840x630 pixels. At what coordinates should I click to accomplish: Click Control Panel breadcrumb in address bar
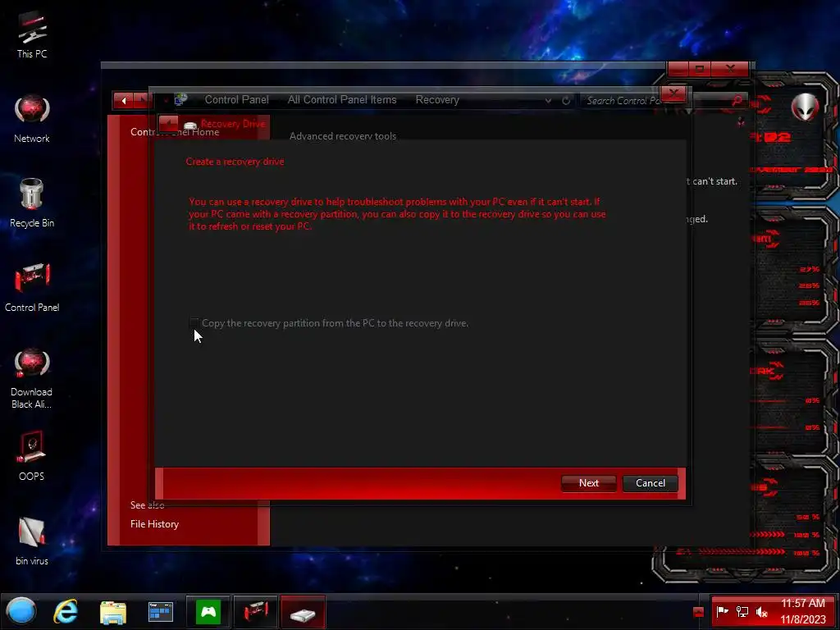pyautogui.click(x=236, y=99)
